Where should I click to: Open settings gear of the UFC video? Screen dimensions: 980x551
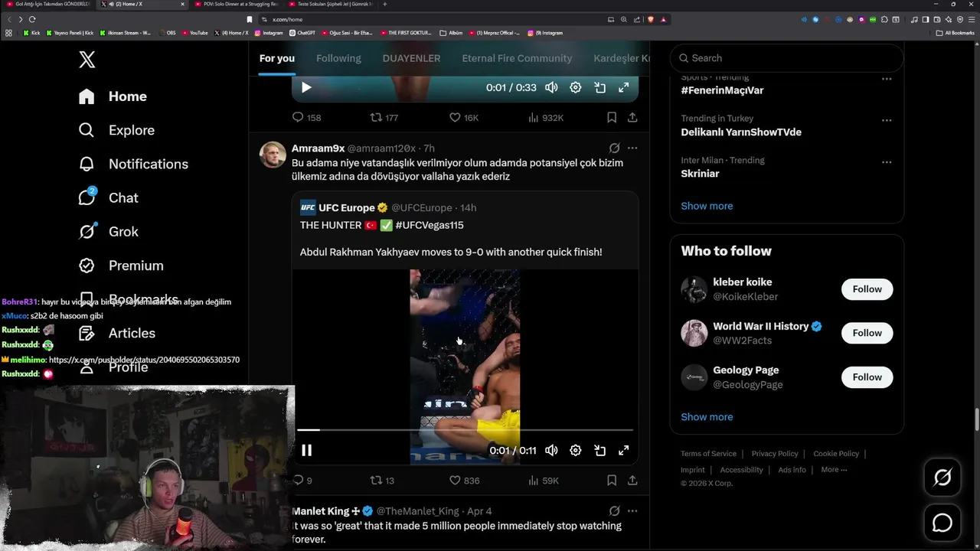(x=576, y=450)
